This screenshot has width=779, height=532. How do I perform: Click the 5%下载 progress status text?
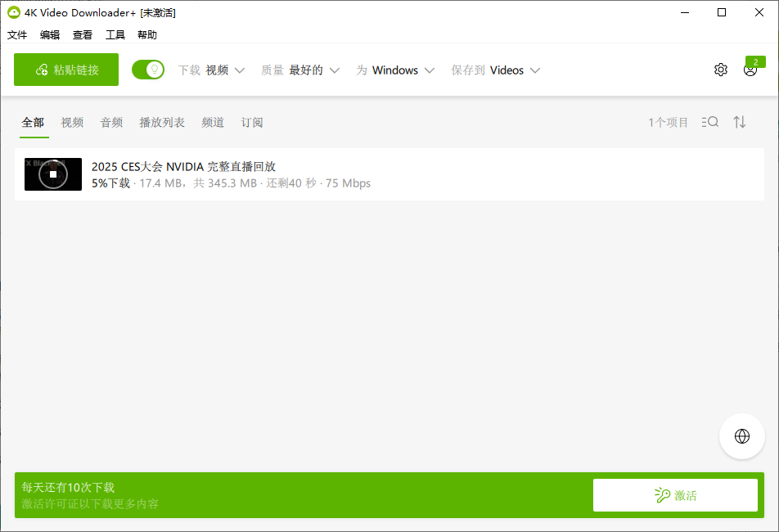110,183
